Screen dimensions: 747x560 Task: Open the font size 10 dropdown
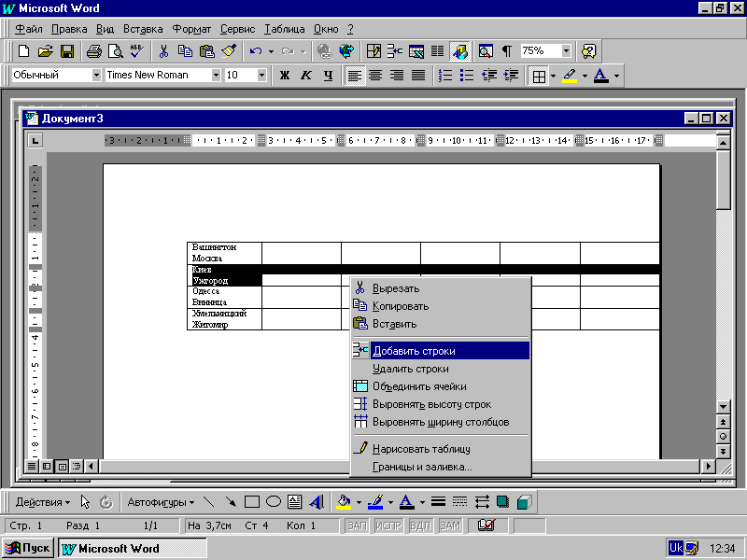pos(261,76)
